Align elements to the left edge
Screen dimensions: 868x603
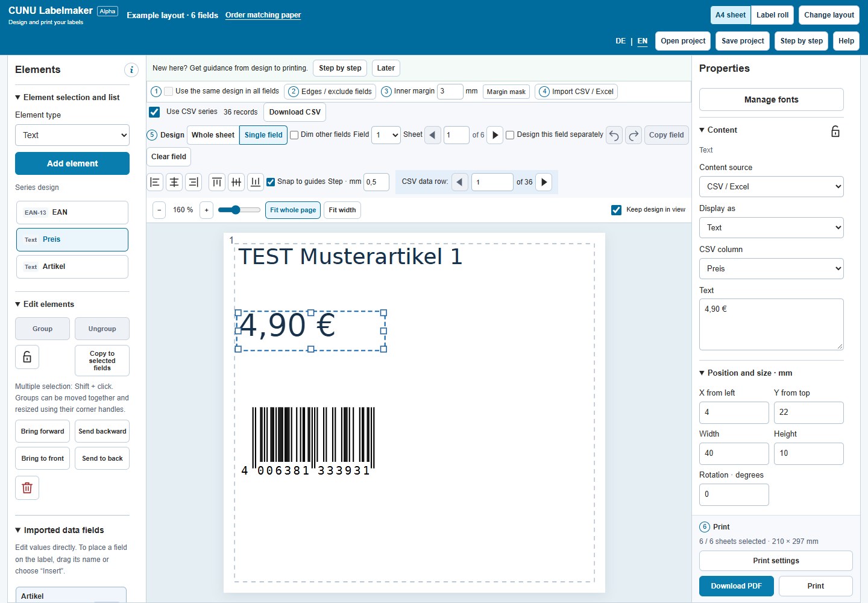[155, 182]
